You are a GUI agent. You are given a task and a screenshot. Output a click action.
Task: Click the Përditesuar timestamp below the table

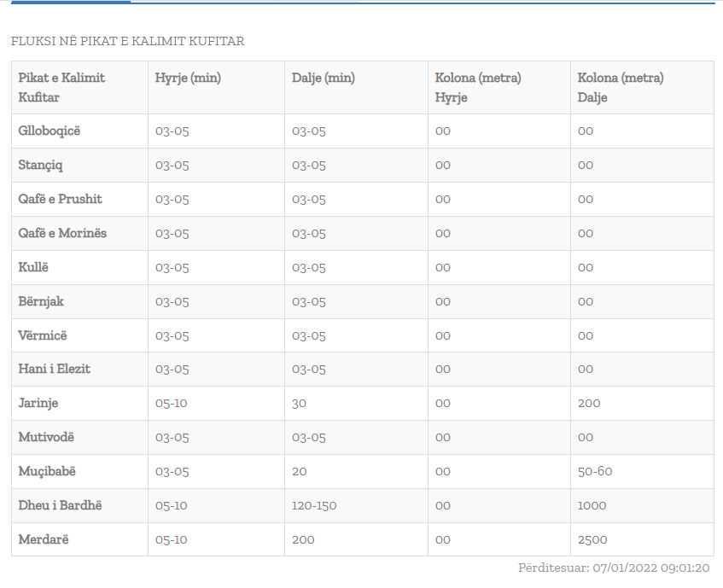(x=614, y=568)
